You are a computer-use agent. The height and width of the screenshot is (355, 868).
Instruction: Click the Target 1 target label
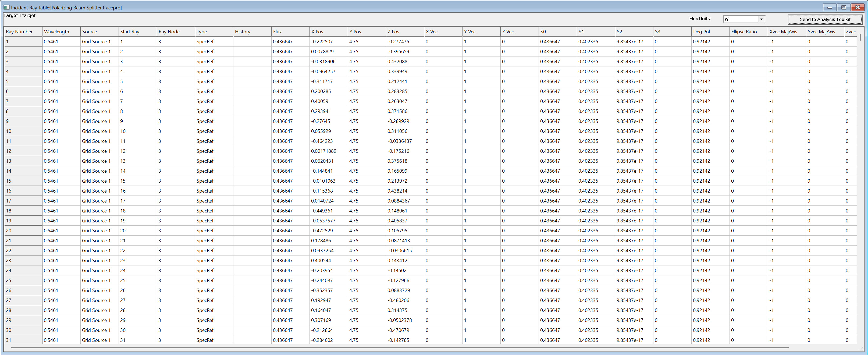(x=19, y=15)
